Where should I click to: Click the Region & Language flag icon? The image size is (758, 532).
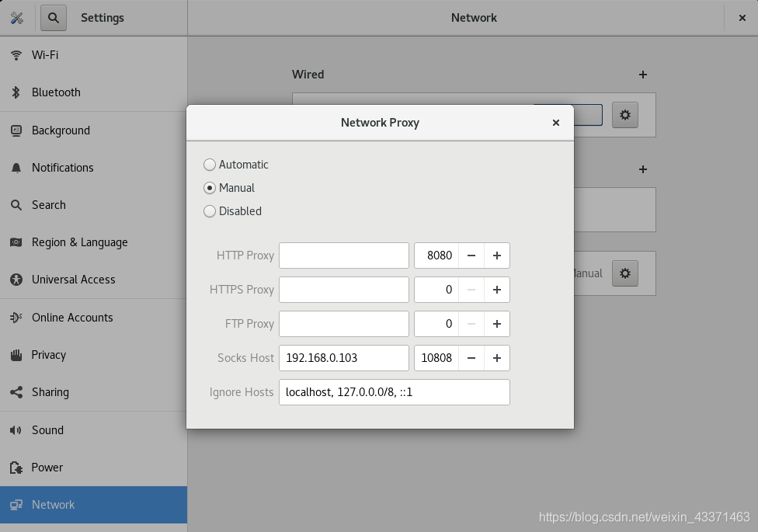tap(16, 242)
